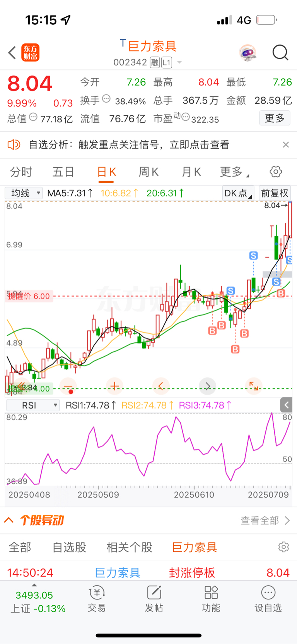Image resolution: width=297 pixels, height=644 pixels.
Task: Move the chart left with the orange arrow
Action: pyautogui.click(x=161, y=386)
